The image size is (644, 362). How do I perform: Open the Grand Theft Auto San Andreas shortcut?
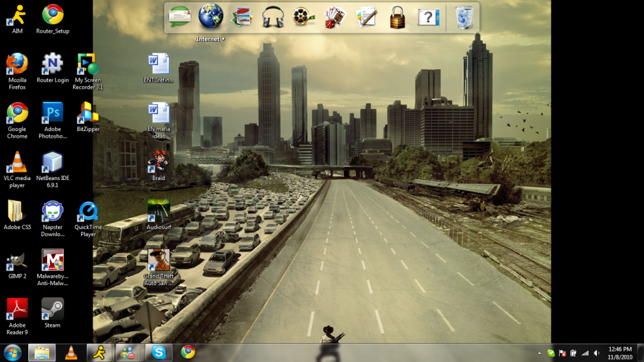[x=159, y=260]
